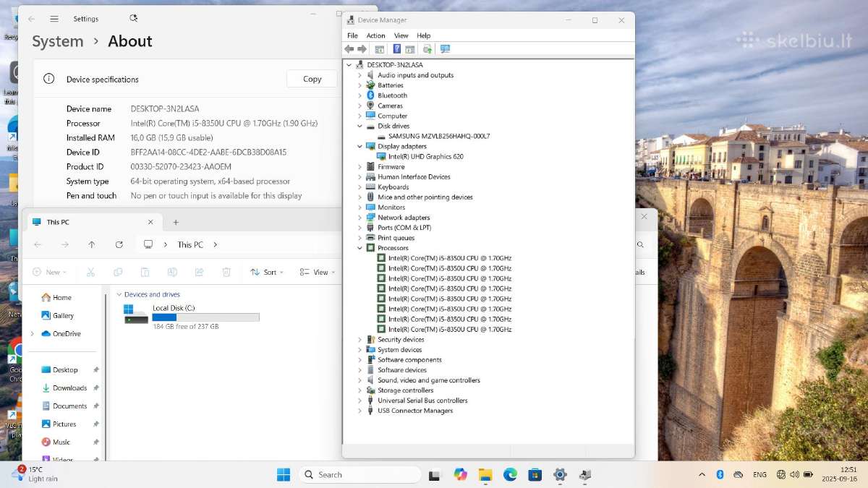The width and height of the screenshot is (868, 488).
Task: Select Security devices in device tree
Action: (x=401, y=339)
